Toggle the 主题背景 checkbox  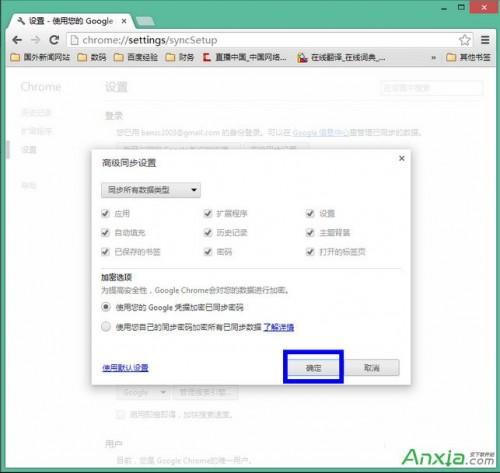click(x=310, y=232)
